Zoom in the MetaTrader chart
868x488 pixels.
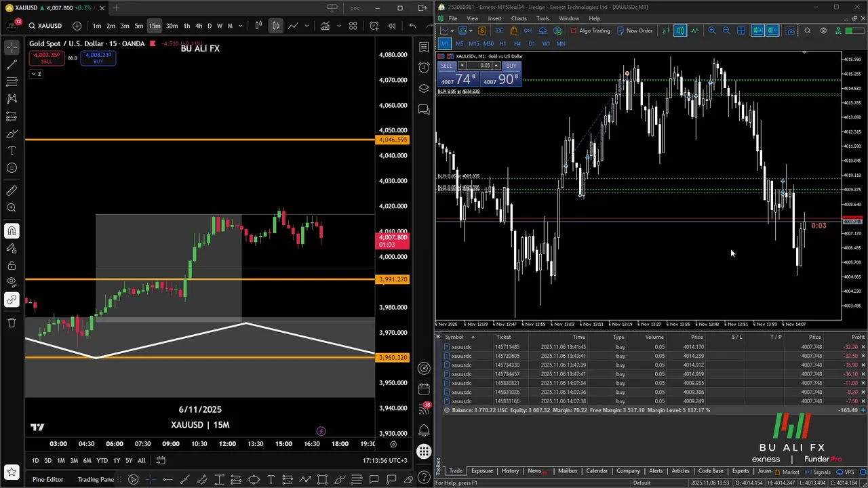712,30
